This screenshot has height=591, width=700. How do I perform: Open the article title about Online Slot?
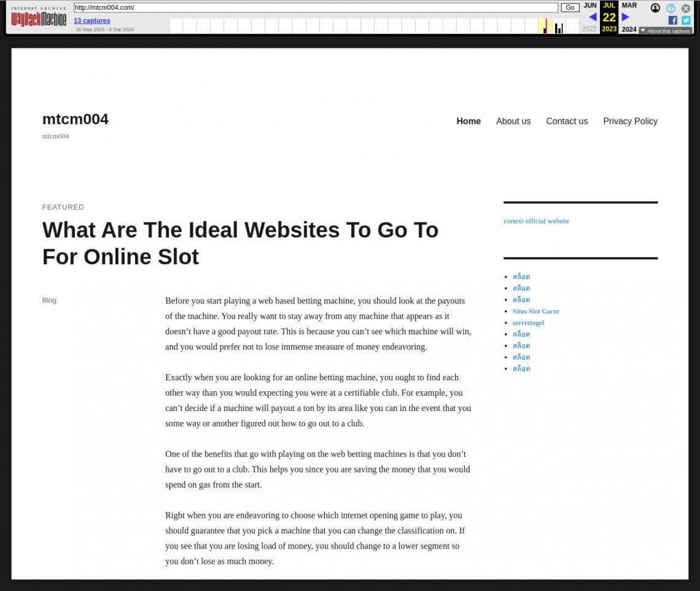240,243
